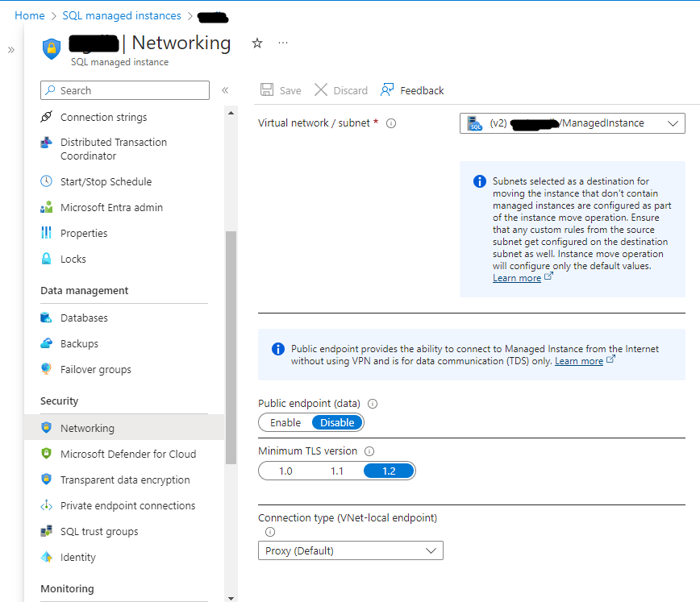Select Disable for public endpoint
Image resolution: width=700 pixels, height=602 pixels.
tap(337, 422)
